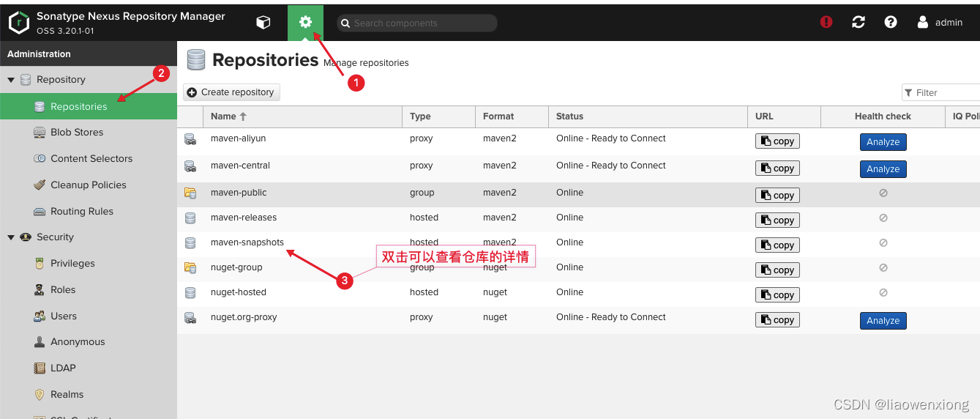Copy the URL of maven-releases
The height and width of the screenshot is (419, 980).
pyautogui.click(x=777, y=220)
